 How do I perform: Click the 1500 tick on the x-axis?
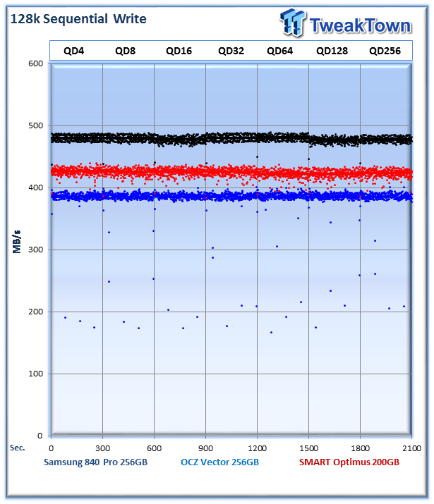pyautogui.click(x=308, y=448)
